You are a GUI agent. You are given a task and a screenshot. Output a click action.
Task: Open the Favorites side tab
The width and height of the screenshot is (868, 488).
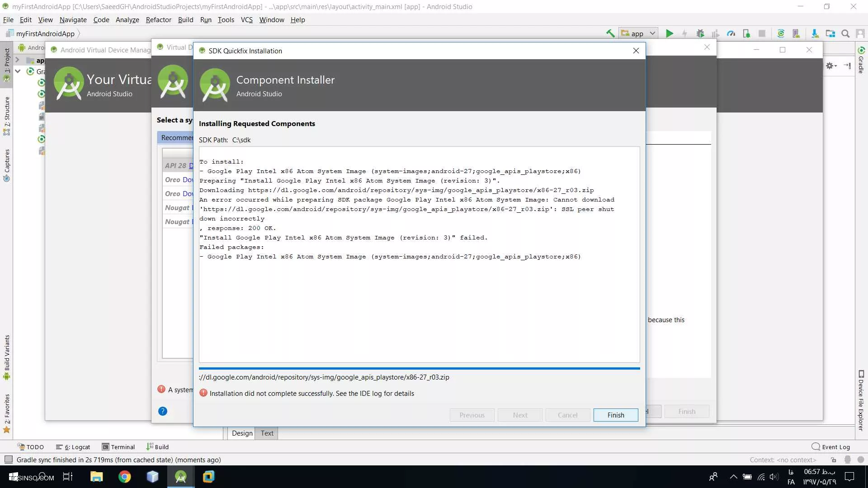(7, 413)
